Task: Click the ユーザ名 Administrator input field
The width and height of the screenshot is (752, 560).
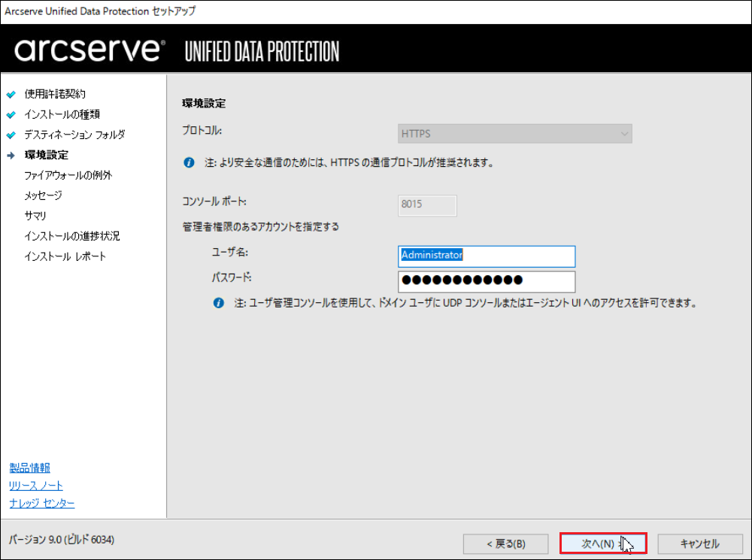Action: click(x=487, y=256)
